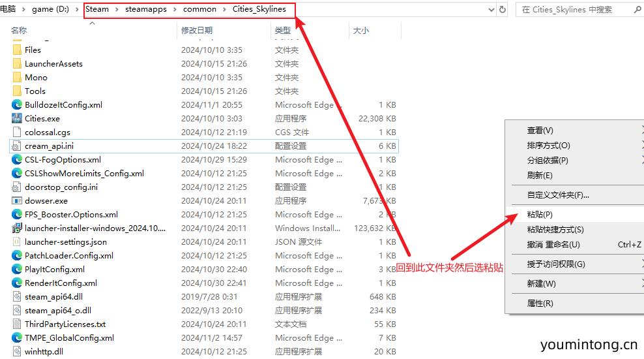Select the steam_api64_o.dll file name
Screen dimensions: 644x359
[x=58, y=311]
